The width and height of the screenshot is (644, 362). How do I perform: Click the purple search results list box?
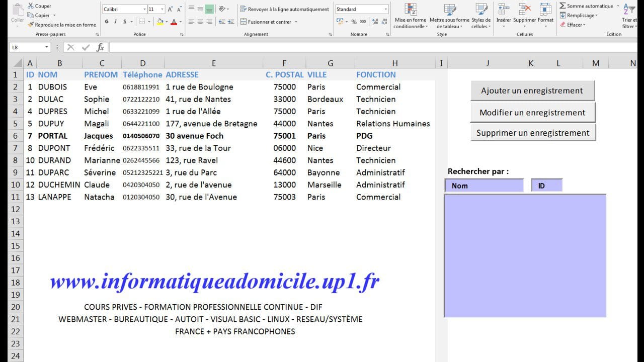pyautogui.click(x=525, y=255)
